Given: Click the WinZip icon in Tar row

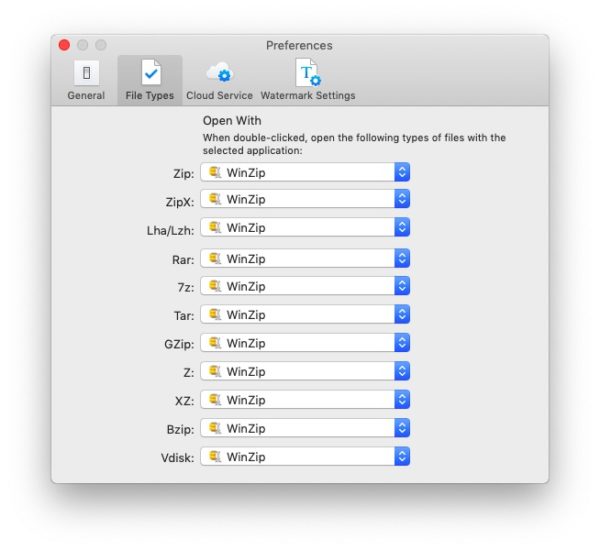Looking at the screenshot, I should (215, 314).
